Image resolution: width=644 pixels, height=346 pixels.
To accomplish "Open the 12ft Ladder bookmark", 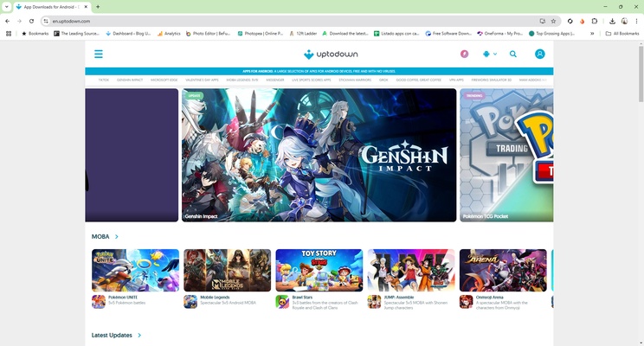I will click(x=303, y=34).
